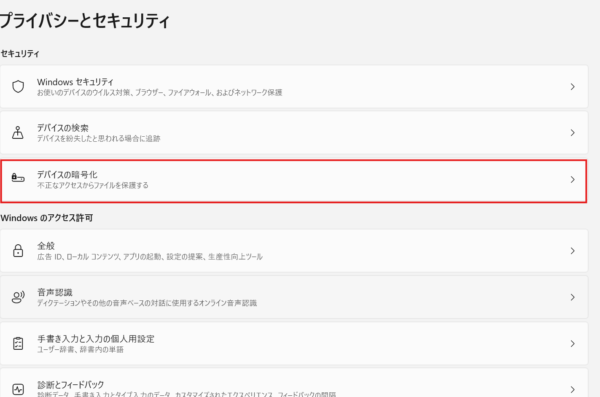Click the Windows セキュリティ shield icon
The image size is (600, 397).
18,87
